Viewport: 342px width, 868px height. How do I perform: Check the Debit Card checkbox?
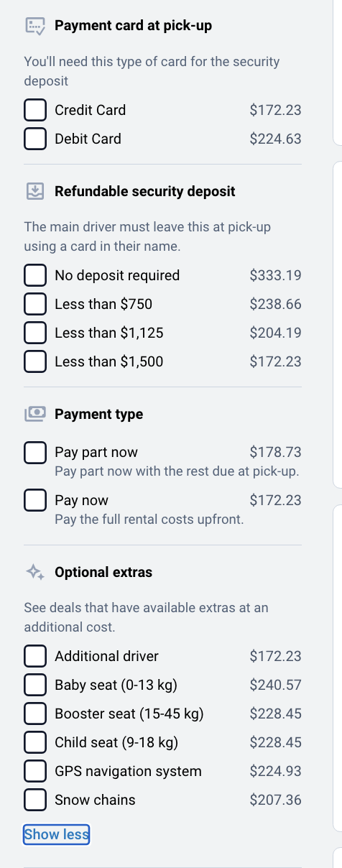point(35,139)
